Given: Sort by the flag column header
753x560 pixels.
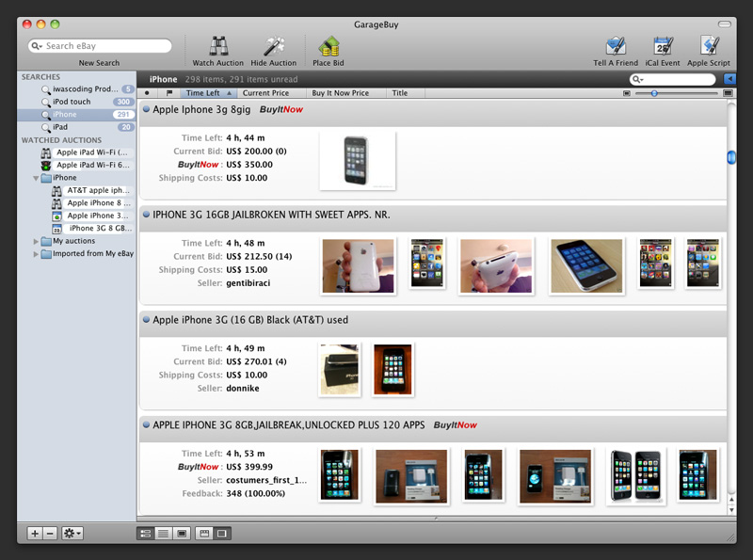Looking at the screenshot, I should click(x=169, y=93).
